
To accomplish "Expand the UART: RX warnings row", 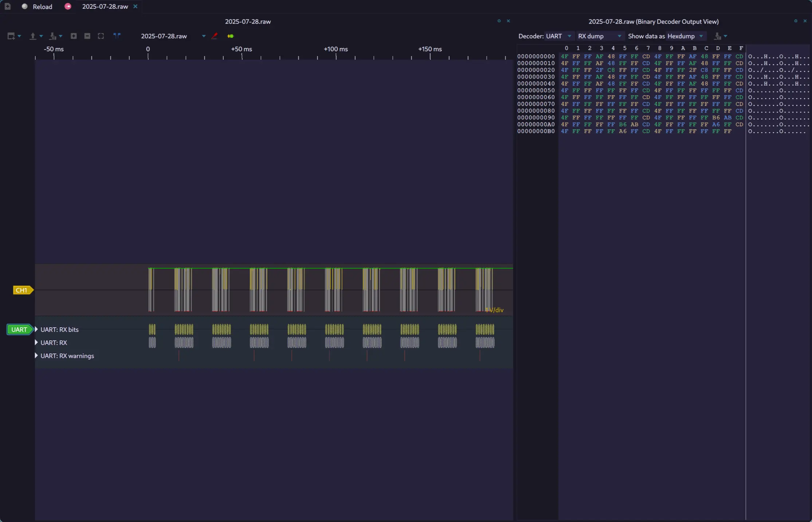I will click(36, 356).
